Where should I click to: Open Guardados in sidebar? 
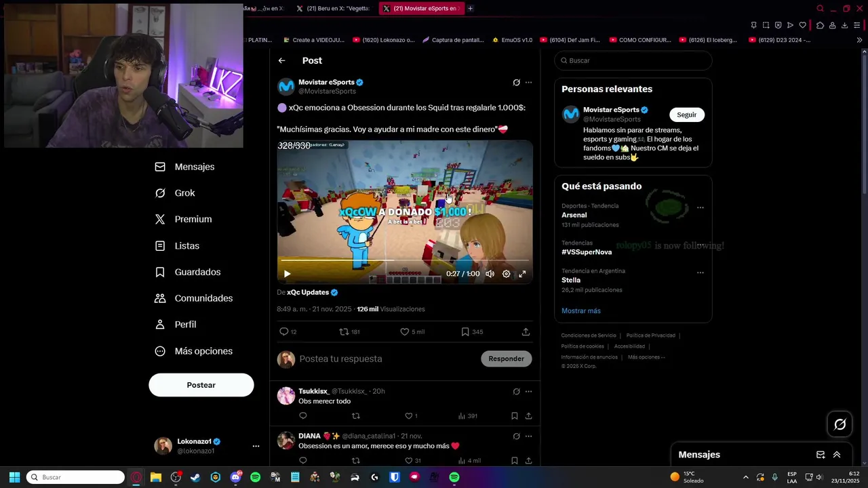tap(188, 272)
